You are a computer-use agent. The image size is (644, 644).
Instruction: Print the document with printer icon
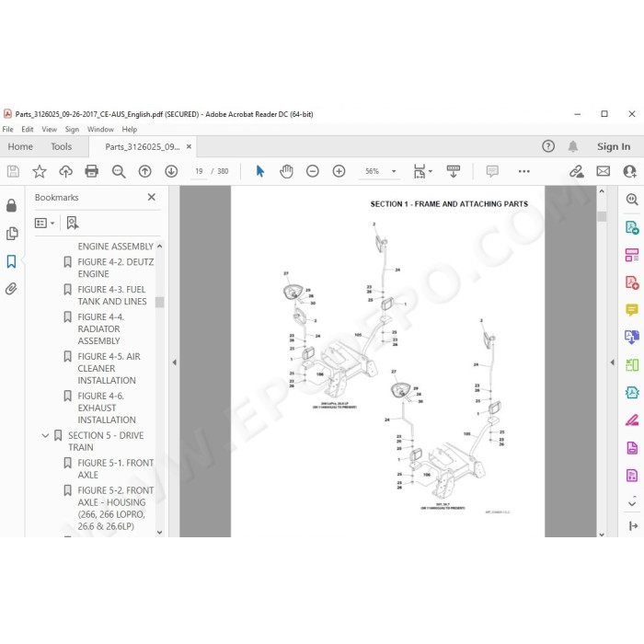tap(92, 171)
